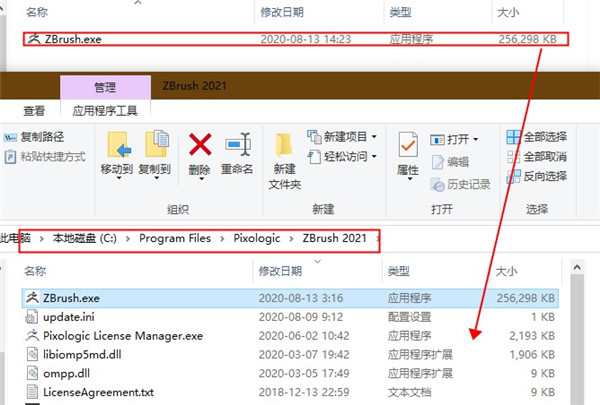Click the Copy path icon

(x=10, y=137)
